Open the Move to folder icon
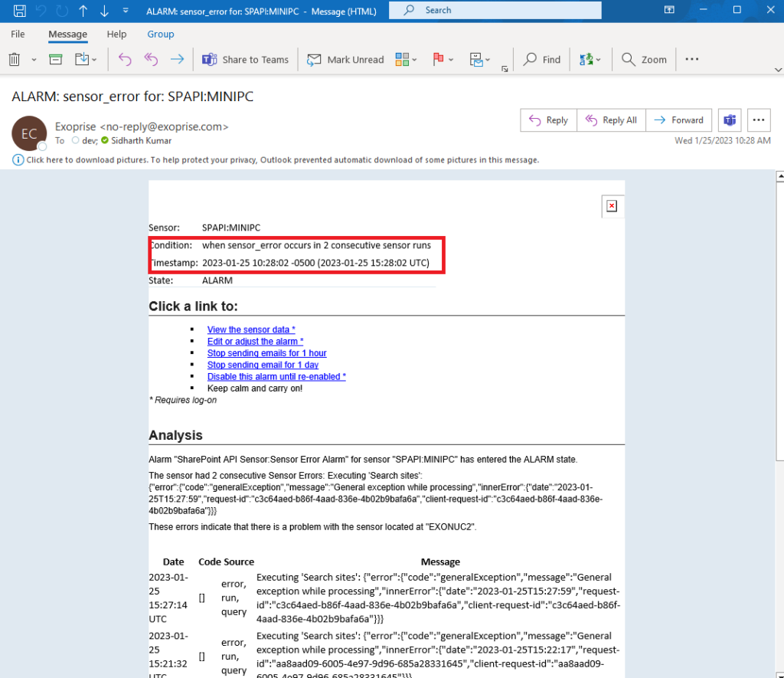Image resolution: width=784 pixels, height=678 pixels. (81, 60)
